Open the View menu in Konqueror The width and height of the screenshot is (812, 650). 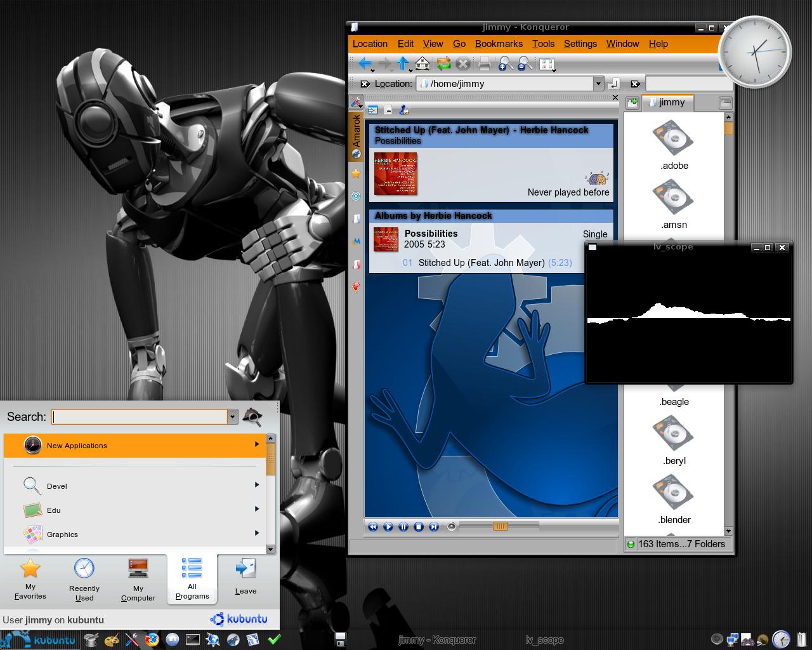433,44
